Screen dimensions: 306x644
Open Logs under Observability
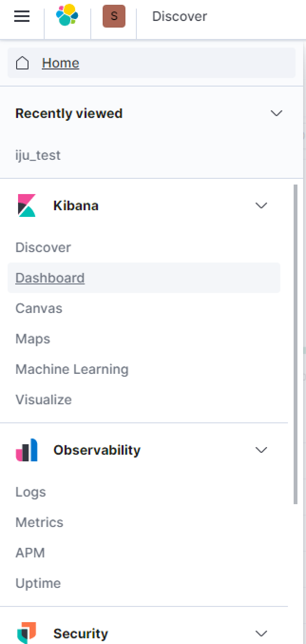point(31,492)
